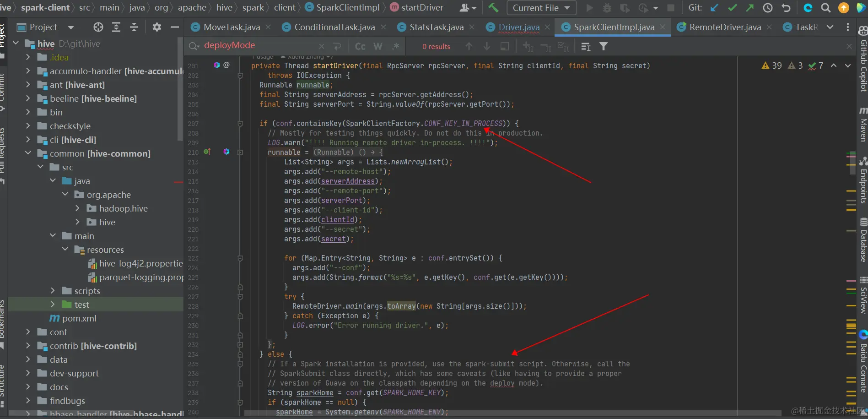Click startDriver breadcrumb in navigation bar
This screenshot has width=868, height=419.
pos(417,7)
